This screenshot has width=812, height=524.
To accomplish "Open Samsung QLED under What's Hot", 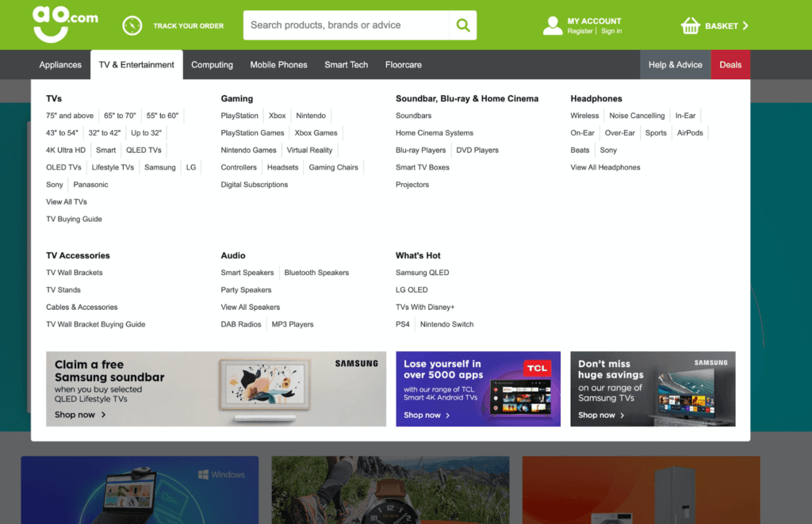I will click(422, 273).
